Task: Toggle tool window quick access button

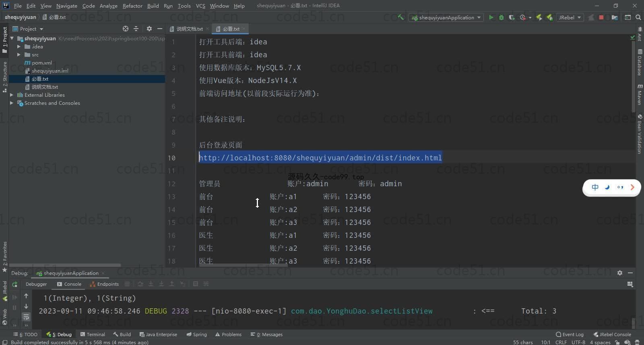Action: point(4,342)
